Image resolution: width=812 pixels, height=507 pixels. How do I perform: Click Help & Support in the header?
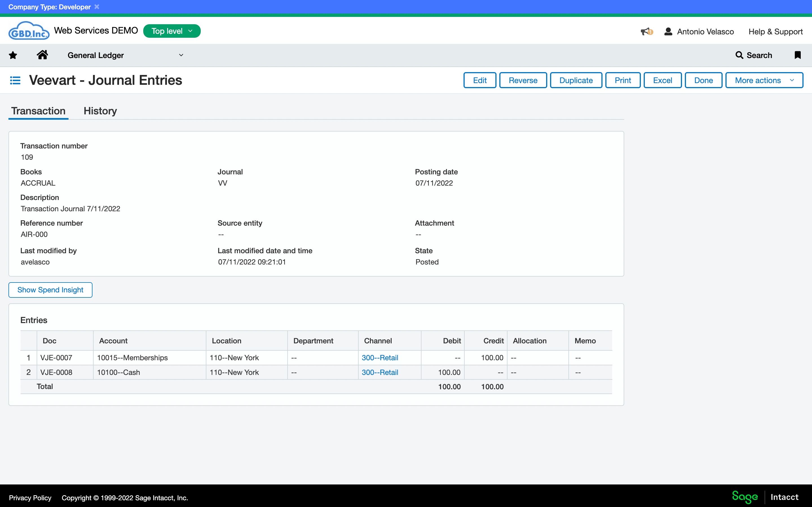click(x=775, y=31)
